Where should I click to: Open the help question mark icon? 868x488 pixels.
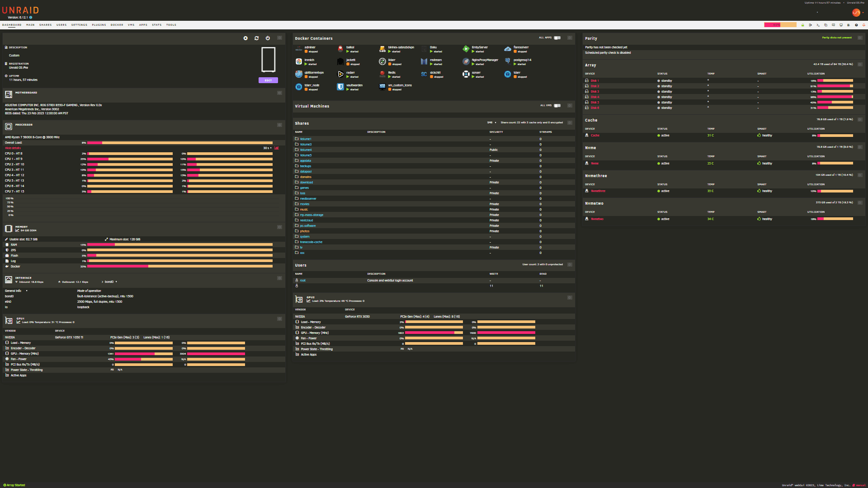point(856,25)
